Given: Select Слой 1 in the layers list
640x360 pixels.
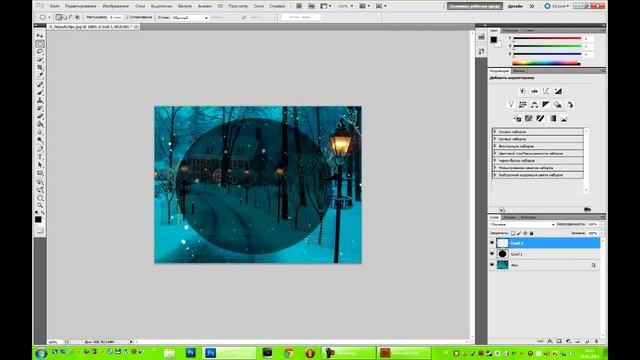Looking at the screenshot, I should point(545,254).
